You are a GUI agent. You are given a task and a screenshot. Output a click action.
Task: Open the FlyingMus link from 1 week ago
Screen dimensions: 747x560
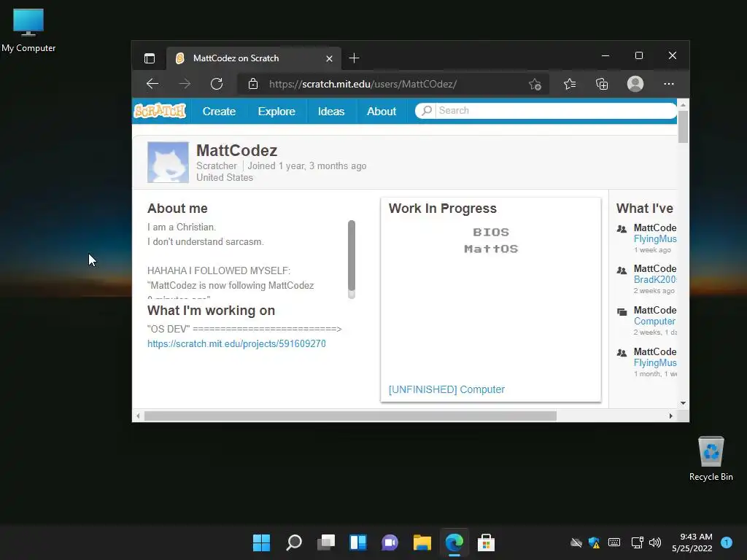pyautogui.click(x=655, y=239)
